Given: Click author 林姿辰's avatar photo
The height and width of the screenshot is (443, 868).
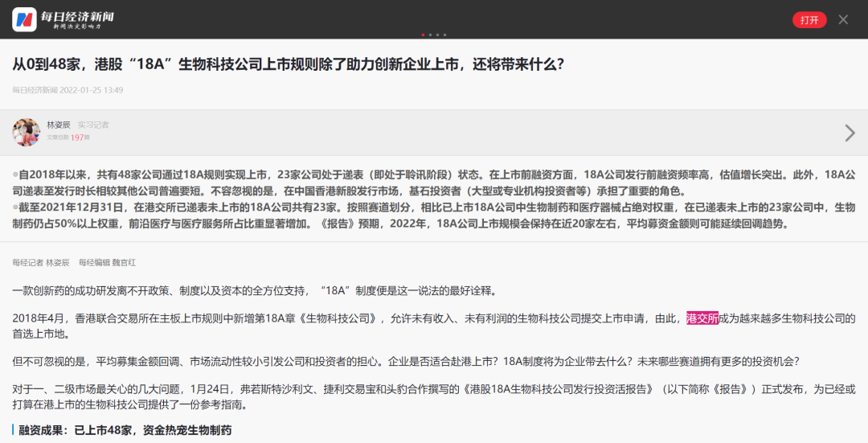Looking at the screenshot, I should (x=27, y=132).
